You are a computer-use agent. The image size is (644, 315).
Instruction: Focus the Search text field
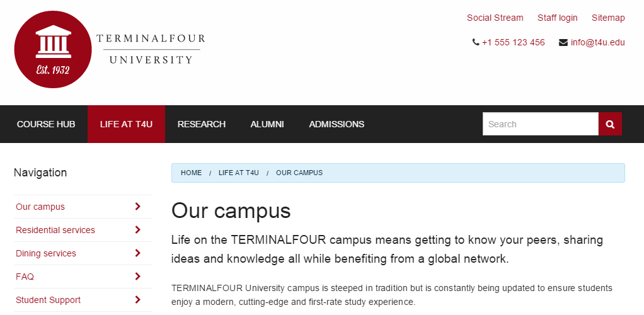click(540, 124)
